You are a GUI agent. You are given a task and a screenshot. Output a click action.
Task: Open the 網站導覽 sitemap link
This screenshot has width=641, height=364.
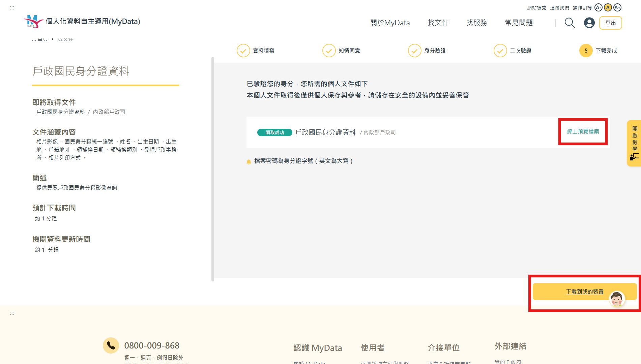click(x=536, y=8)
